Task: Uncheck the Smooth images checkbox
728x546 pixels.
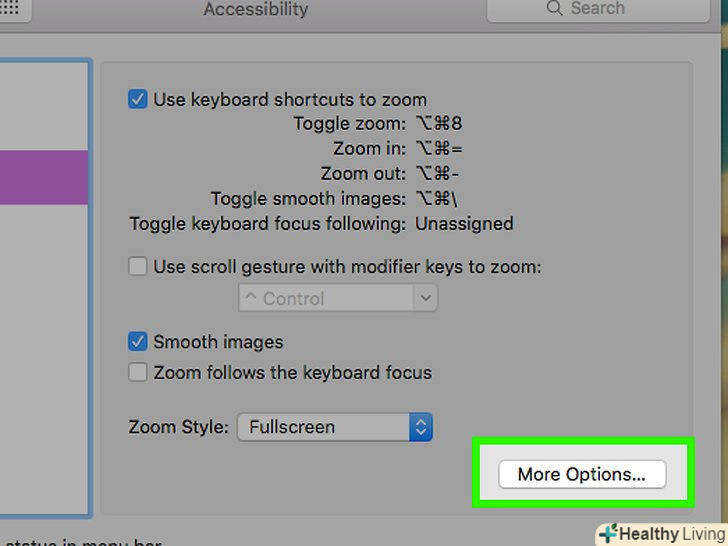Action: click(138, 342)
